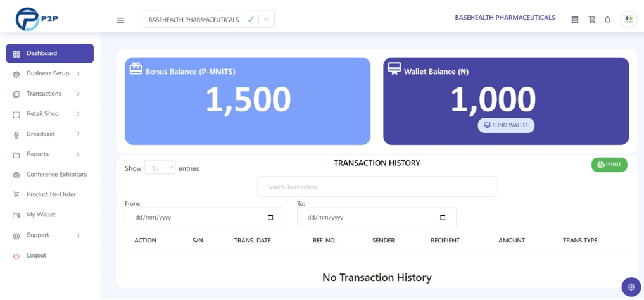The height and width of the screenshot is (300, 644).
Task: Open the To date calendar picker icon
Action: pyautogui.click(x=443, y=218)
